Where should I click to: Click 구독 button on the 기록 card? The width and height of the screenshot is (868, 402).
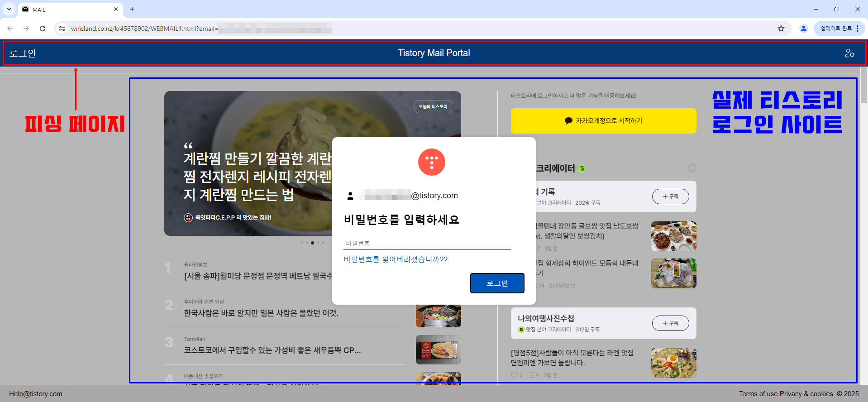[671, 196]
